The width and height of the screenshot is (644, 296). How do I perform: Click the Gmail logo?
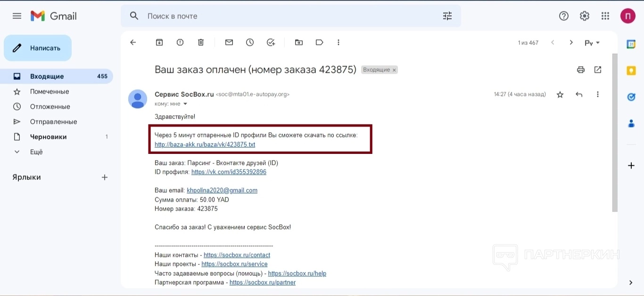pyautogui.click(x=53, y=16)
